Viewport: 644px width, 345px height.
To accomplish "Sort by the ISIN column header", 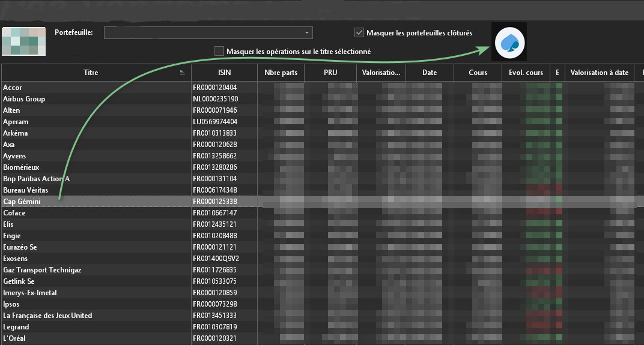I will [224, 73].
